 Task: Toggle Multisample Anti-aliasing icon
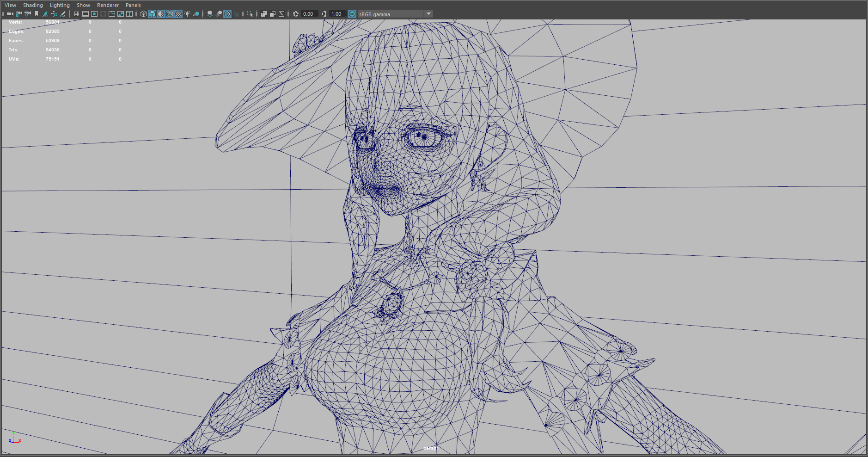[227, 14]
